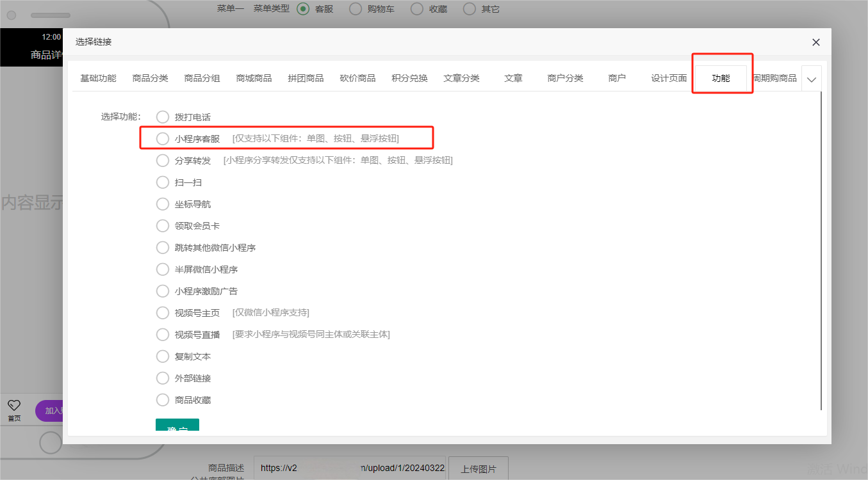Open the 积分兑换 tab
Viewport: 868px width, 480px height.
[x=409, y=79]
